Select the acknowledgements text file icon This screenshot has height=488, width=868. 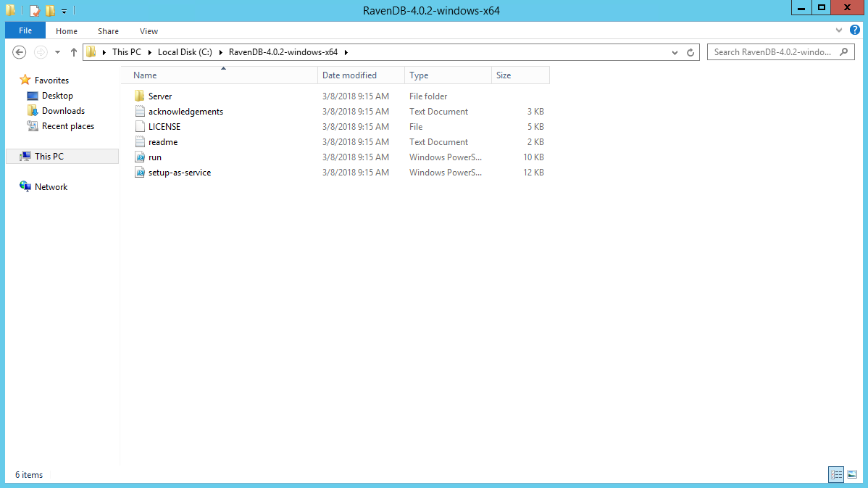tap(140, 112)
